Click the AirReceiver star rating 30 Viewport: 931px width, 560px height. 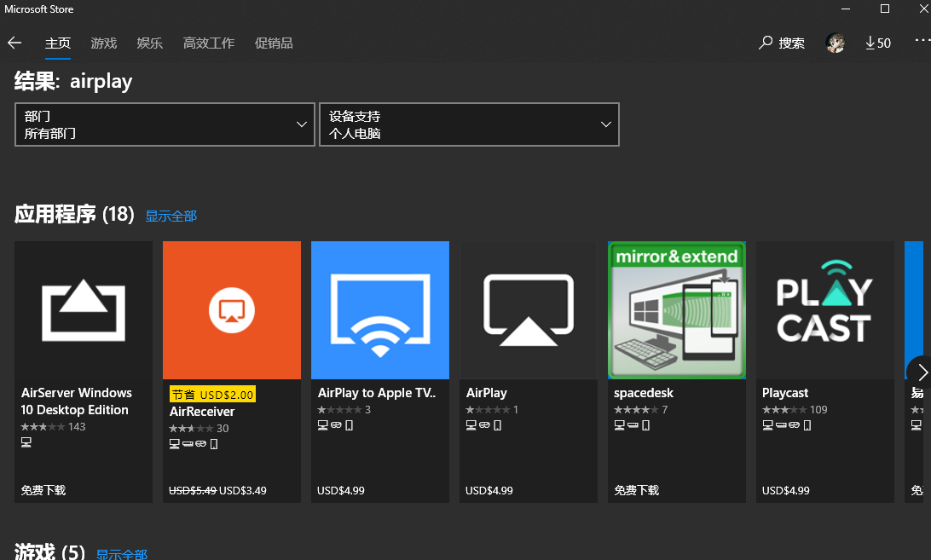(x=199, y=428)
